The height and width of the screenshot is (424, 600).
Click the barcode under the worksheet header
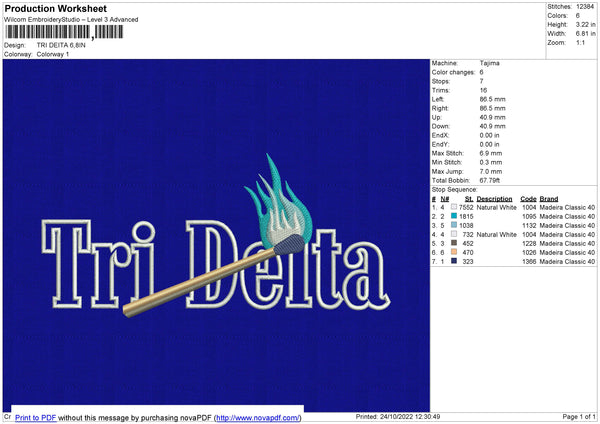point(64,32)
